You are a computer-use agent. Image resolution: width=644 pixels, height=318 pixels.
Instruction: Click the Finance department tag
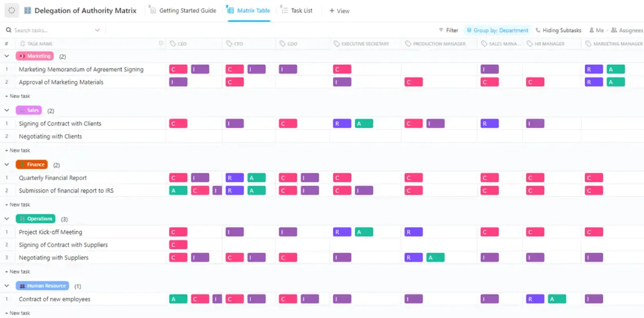point(32,165)
